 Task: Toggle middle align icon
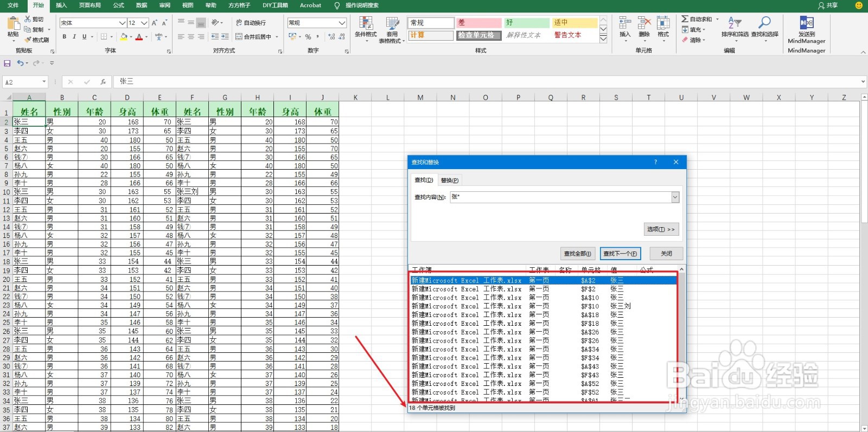click(191, 23)
